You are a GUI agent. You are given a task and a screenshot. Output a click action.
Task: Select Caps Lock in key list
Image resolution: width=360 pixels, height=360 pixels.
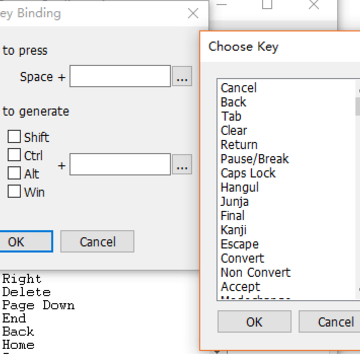248,173
